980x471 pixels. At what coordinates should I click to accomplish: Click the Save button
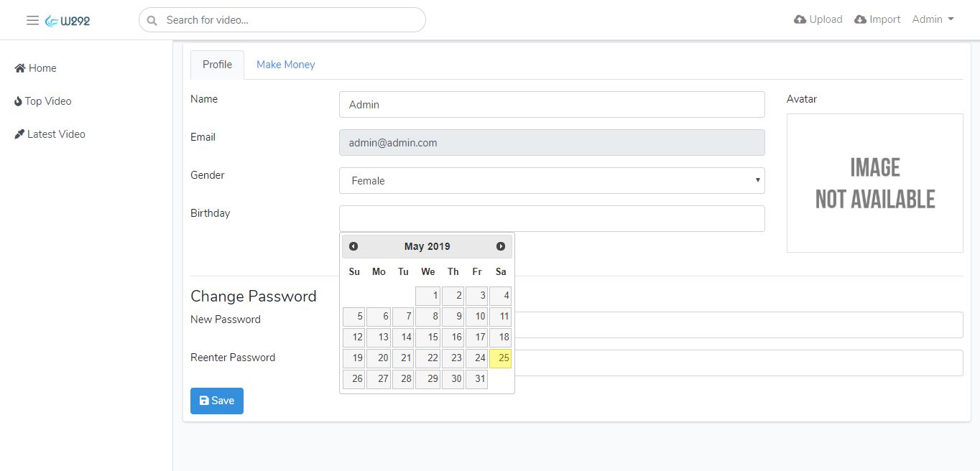217,401
